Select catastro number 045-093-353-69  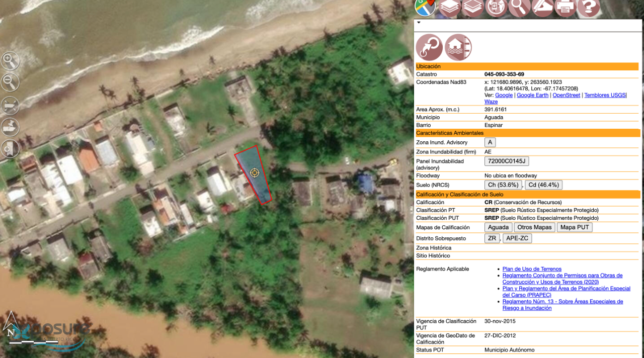504,74
